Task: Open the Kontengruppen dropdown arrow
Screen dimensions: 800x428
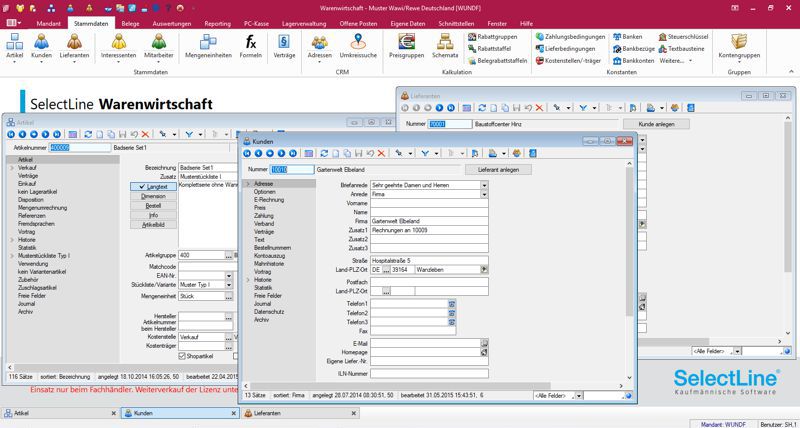Action: [x=739, y=62]
